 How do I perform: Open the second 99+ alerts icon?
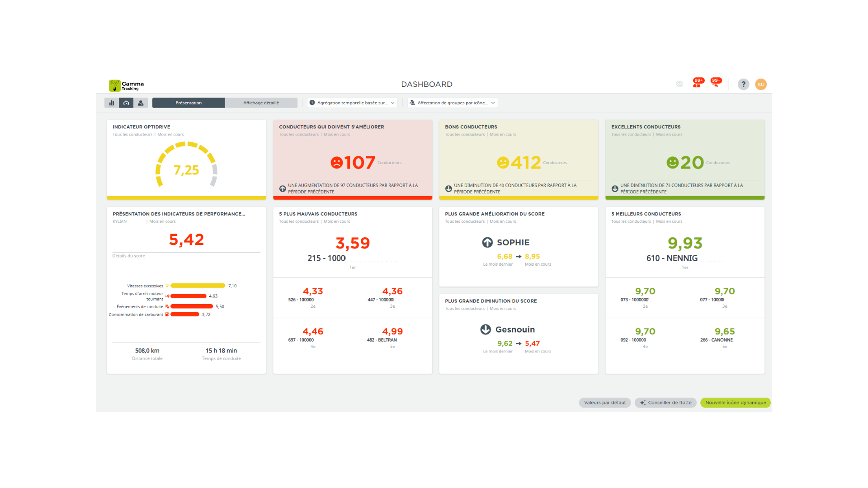(715, 84)
